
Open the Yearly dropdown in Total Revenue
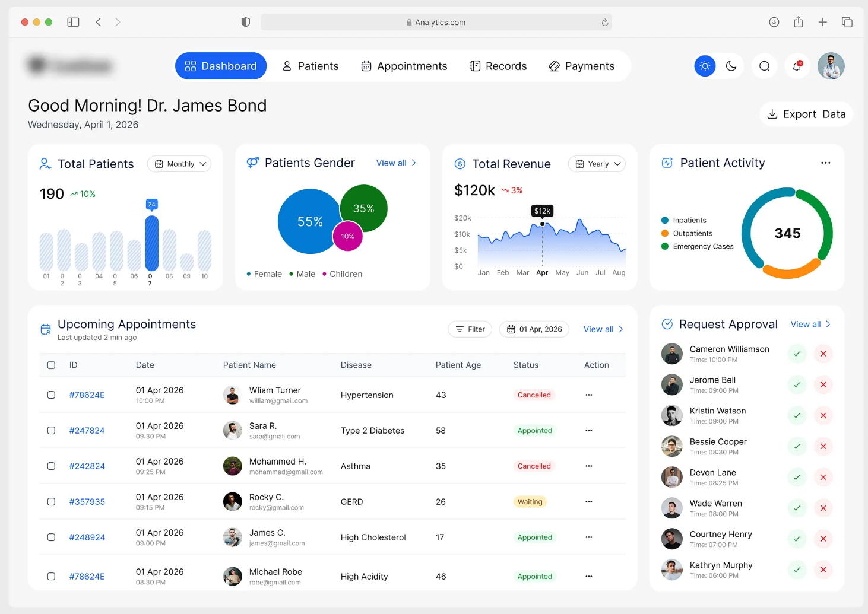tap(597, 164)
